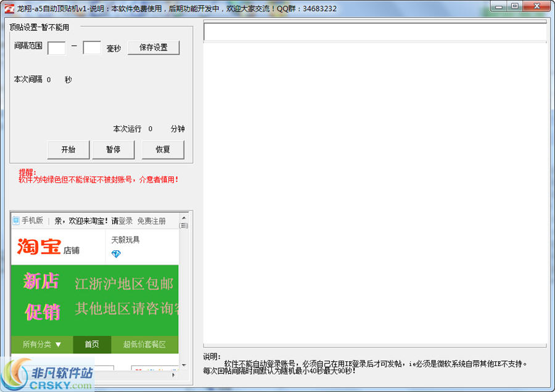This screenshot has height=392, width=555.
Task: Click the 暂停 button
Action: click(113, 149)
